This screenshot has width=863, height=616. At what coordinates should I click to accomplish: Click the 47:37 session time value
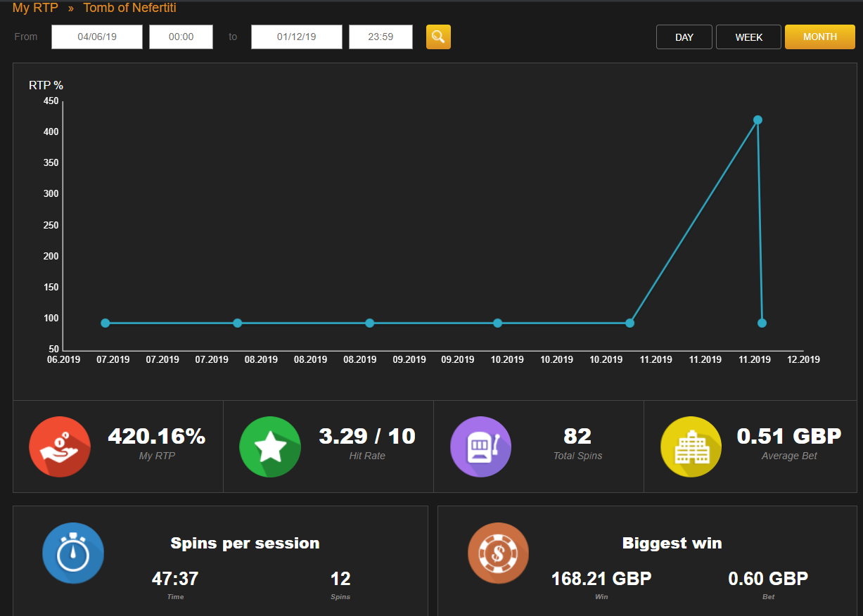(175, 579)
